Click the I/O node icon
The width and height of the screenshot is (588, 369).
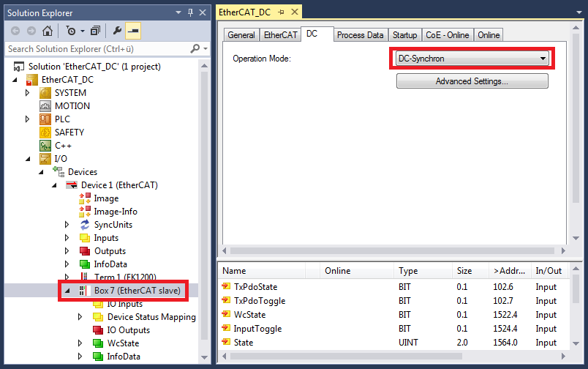pyautogui.click(x=45, y=158)
